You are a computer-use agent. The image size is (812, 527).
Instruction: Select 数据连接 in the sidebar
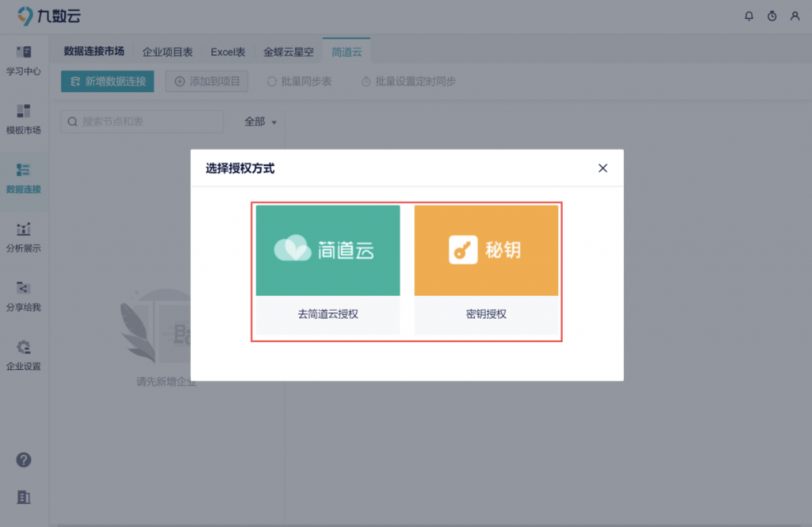pos(24,179)
